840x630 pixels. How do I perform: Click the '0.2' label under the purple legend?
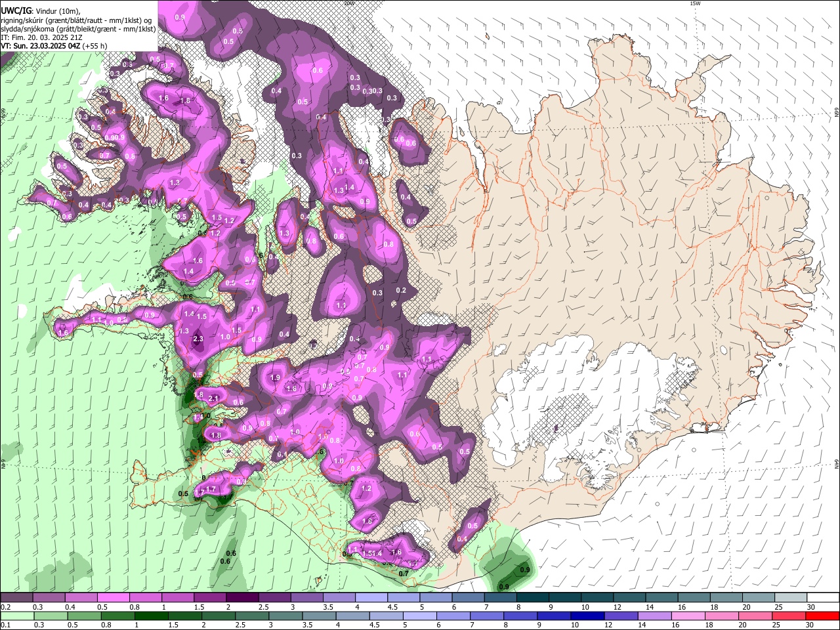click(5, 607)
